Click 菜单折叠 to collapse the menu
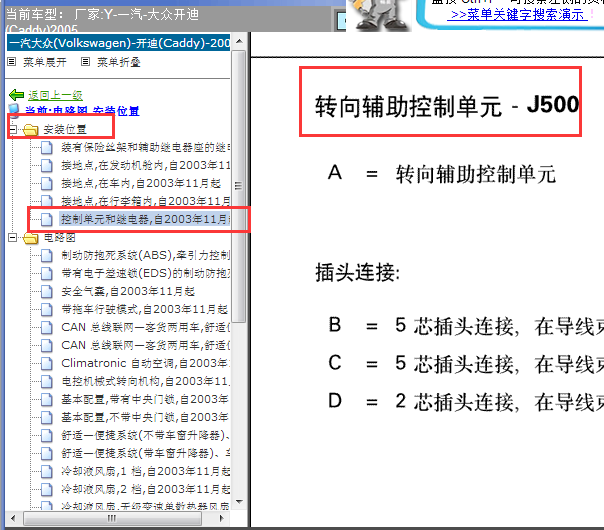The height and width of the screenshot is (530, 604). 119,62
